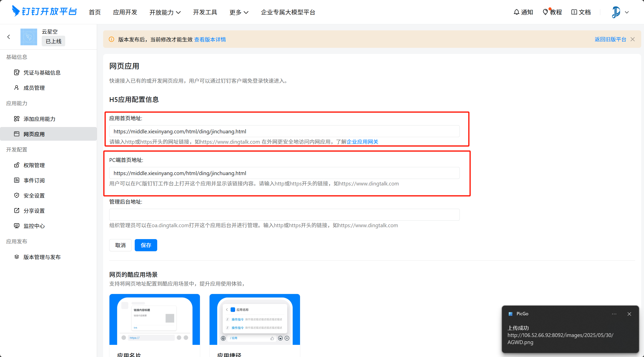644x357 pixels.
Task: Expand the 开放能力 dropdown menu
Action: coord(165,12)
